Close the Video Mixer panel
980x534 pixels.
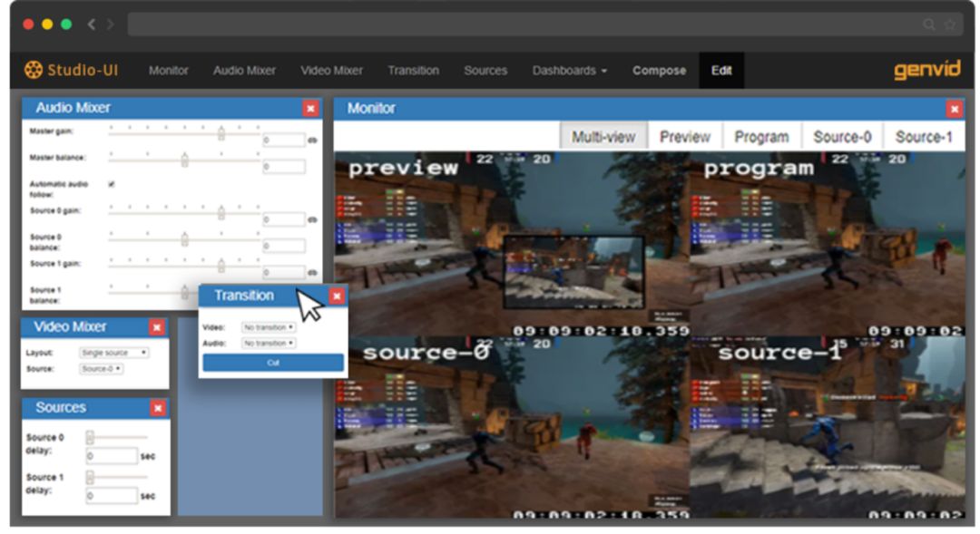pos(157,327)
